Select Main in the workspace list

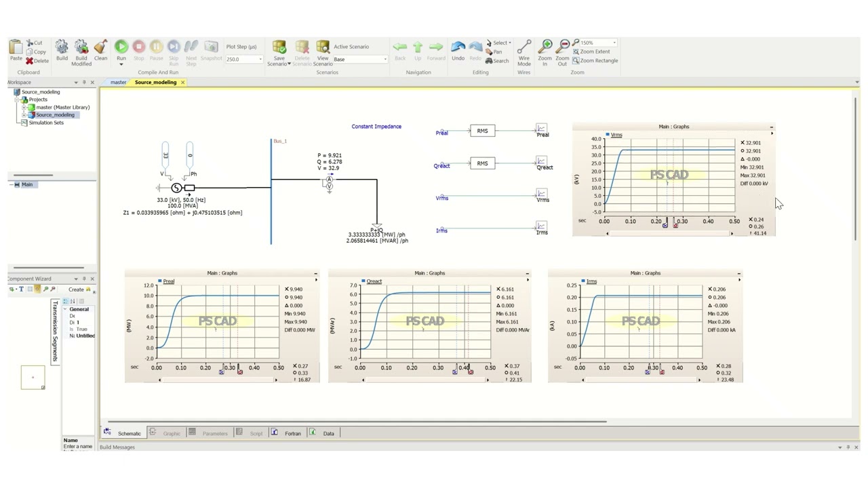[27, 184]
